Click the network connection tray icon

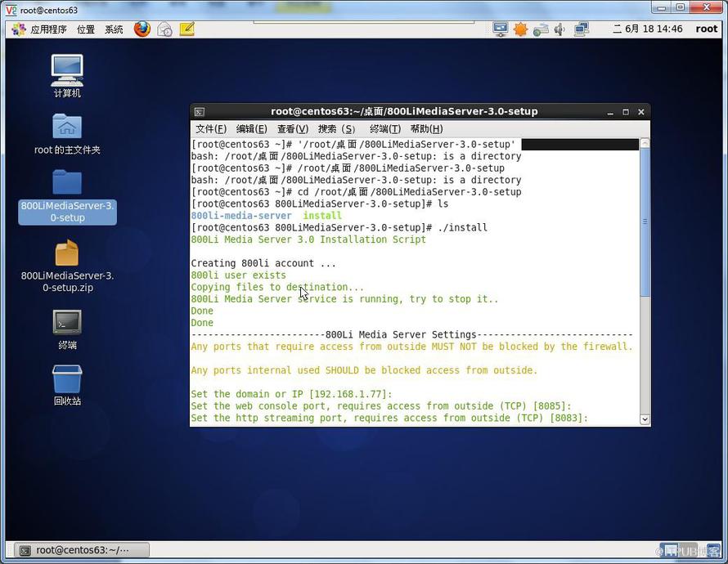pyautogui.click(x=581, y=29)
